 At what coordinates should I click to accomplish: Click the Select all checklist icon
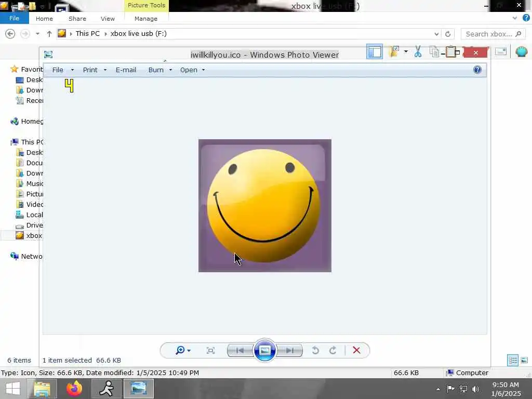[x=394, y=51]
